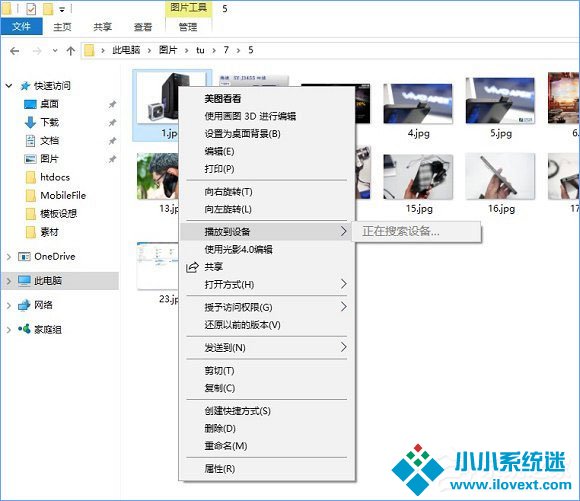Choose 重命名(M) in the context menu

[x=266, y=445]
